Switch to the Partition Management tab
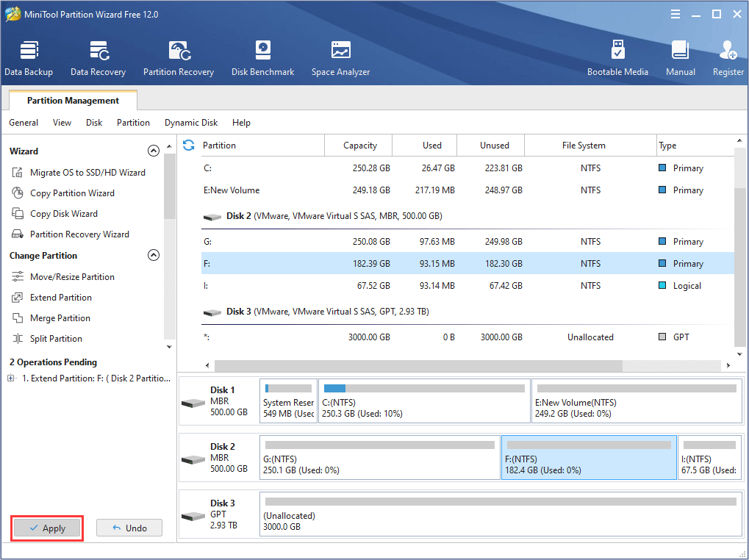Viewport: 749px width, 560px height. (73, 100)
